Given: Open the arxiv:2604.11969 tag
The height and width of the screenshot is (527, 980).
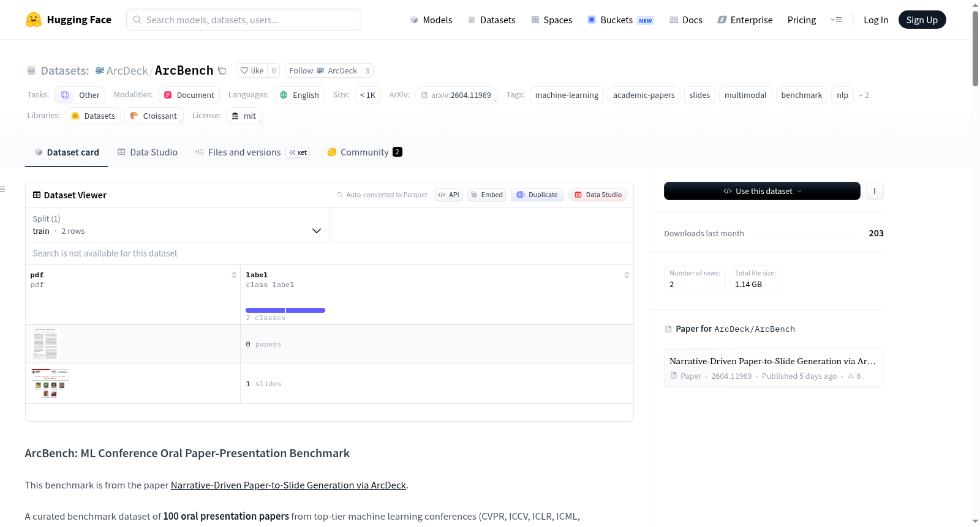Looking at the screenshot, I should [x=456, y=95].
